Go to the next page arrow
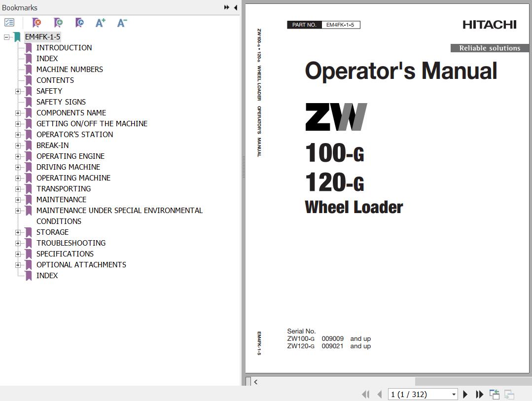This screenshot has width=532, height=401. 465,394
